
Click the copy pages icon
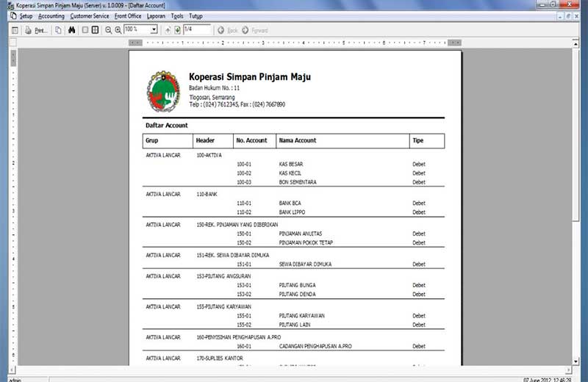pos(58,30)
